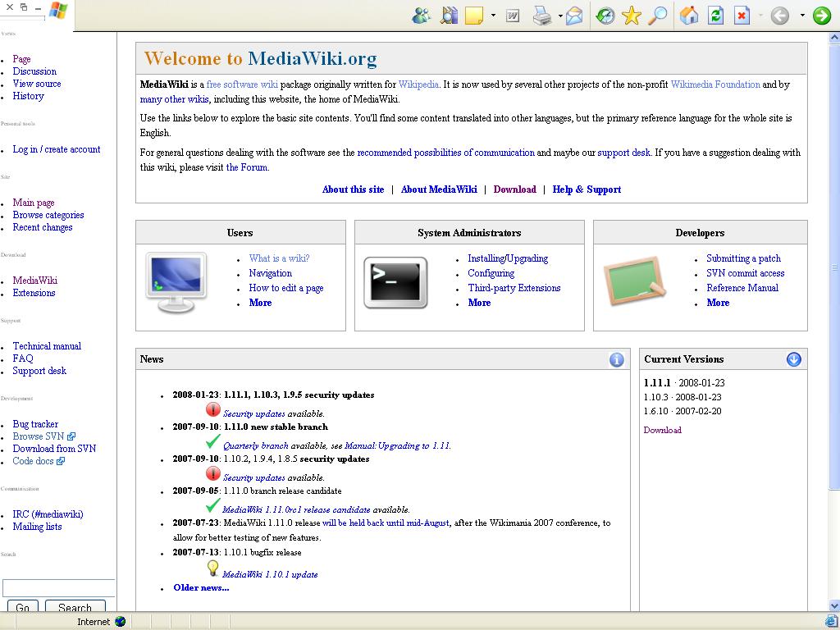Viewport: 840px width, 630px height.
Task: Click the lightbulb icon by 1.10.1 update
Action: (212, 568)
